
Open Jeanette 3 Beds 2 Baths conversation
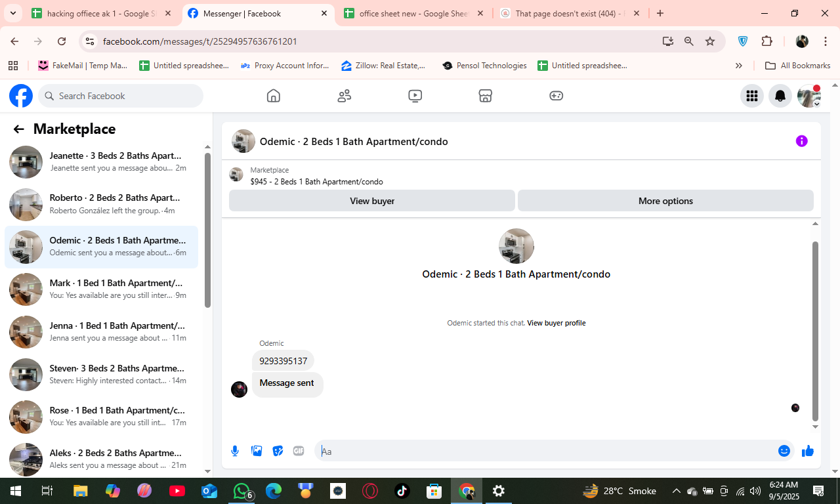(x=101, y=162)
